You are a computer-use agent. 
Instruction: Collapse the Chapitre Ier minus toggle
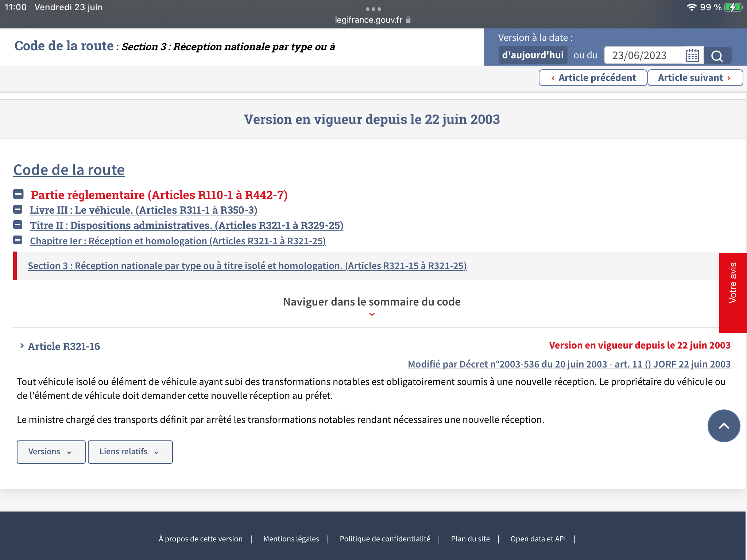pyautogui.click(x=18, y=240)
